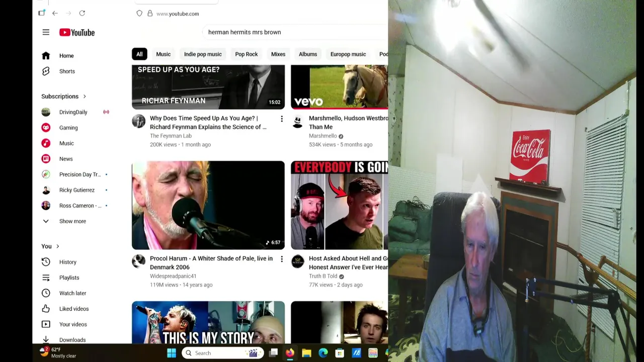The height and width of the screenshot is (362, 644).
Task: Open Playlists in the sidebar
Action: click(69, 278)
